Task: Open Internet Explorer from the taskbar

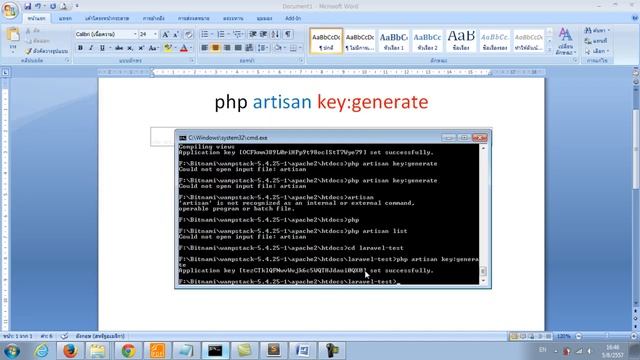Action: (x=41, y=351)
